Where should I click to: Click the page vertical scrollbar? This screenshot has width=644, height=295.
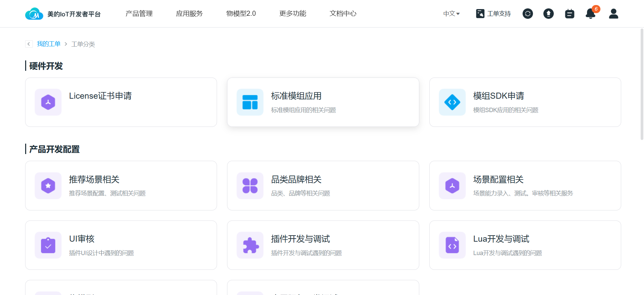pos(642,84)
